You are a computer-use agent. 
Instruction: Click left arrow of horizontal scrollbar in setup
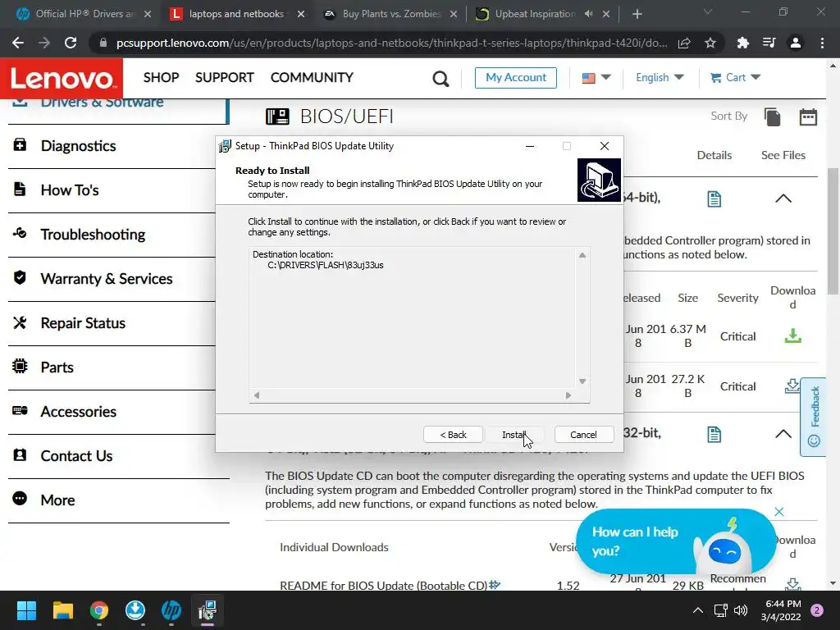[257, 395]
